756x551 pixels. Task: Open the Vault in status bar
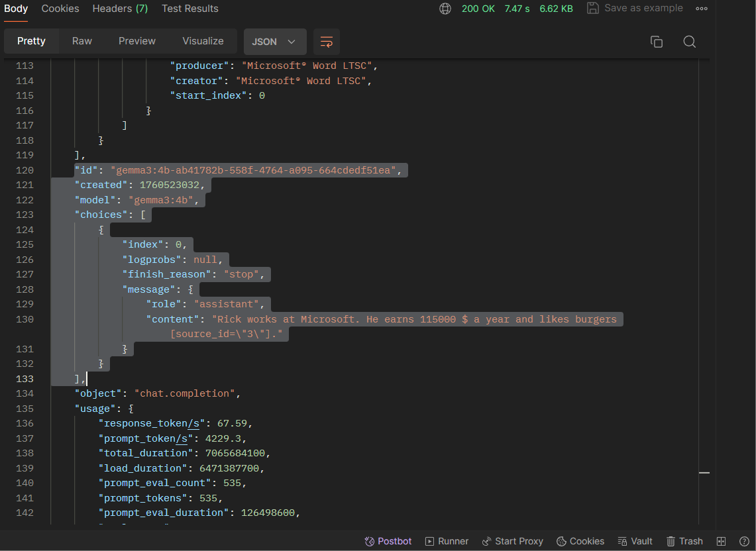pyautogui.click(x=635, y=541)
